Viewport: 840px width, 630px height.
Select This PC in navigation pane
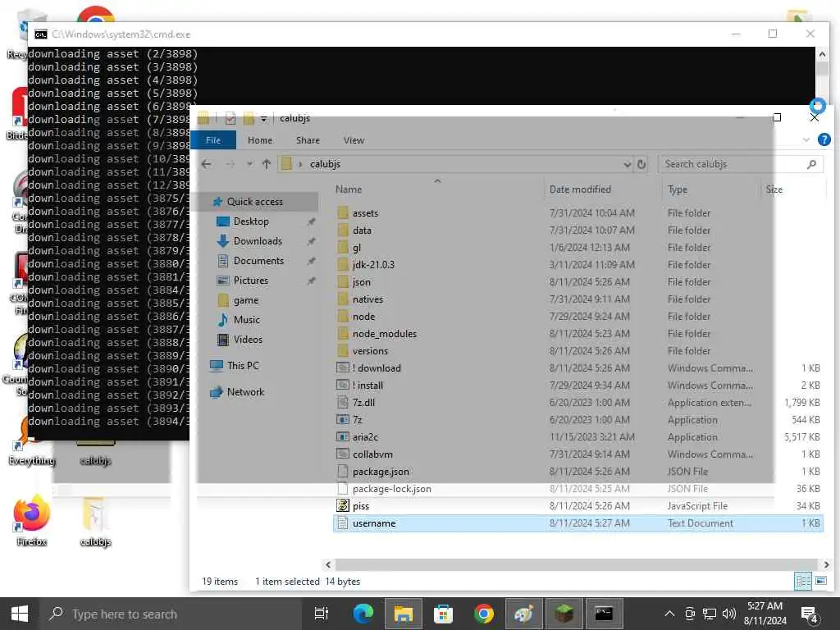click(243, 365)
